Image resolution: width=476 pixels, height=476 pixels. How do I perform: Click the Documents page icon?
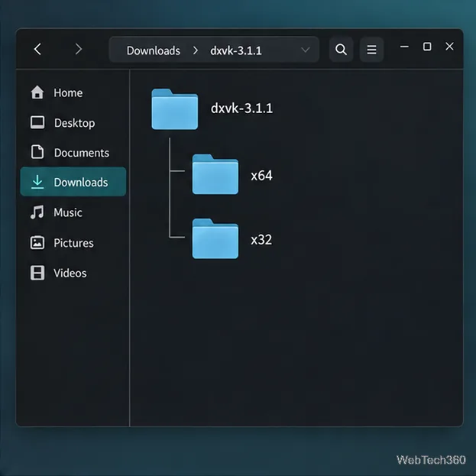tap(37, 152)
